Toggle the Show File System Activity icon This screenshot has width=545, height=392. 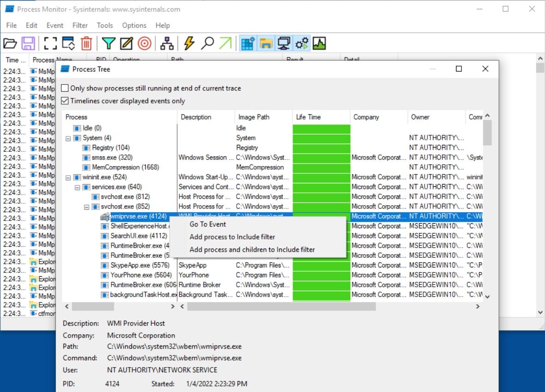point(266,43)
